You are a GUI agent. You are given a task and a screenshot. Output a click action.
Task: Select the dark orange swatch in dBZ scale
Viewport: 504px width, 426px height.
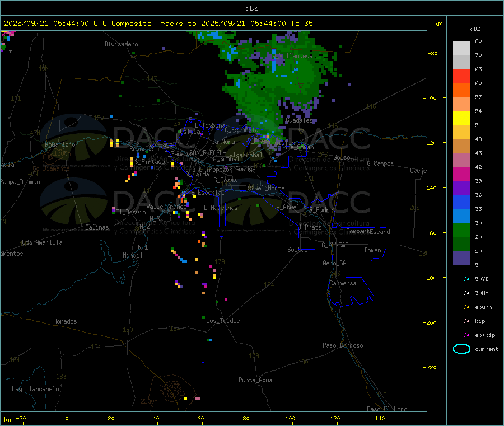coord(461,90)
